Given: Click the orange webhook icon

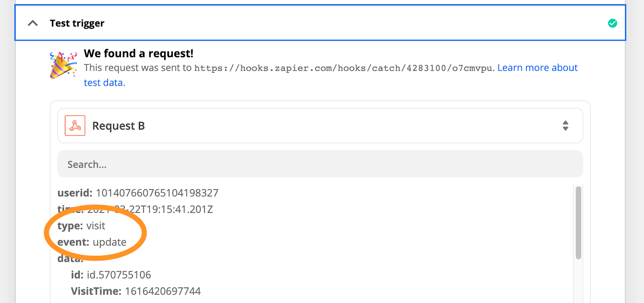Looking at the screenshot, I should 75,126.
